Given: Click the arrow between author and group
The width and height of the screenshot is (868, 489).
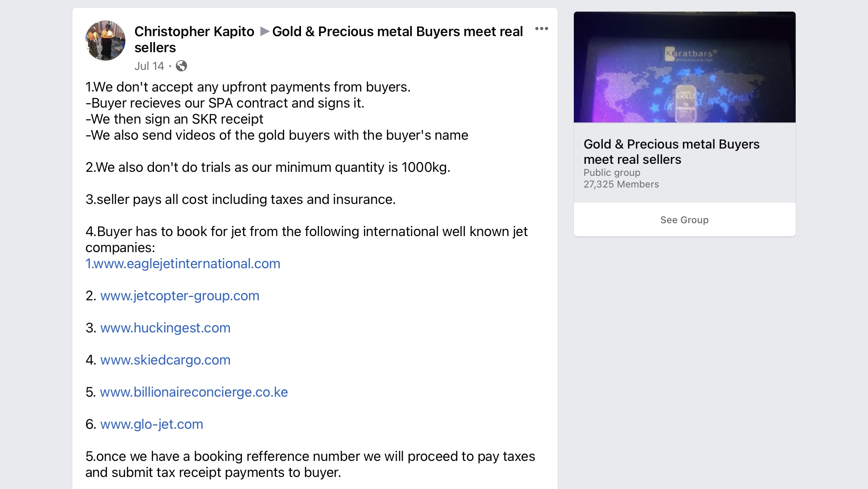Looking at the screenshot, I should click(x=264, y=31).
